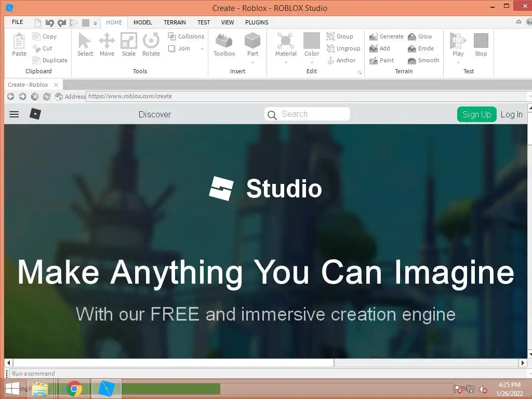
Task: Open the Material picker
Action: point(286,45)
